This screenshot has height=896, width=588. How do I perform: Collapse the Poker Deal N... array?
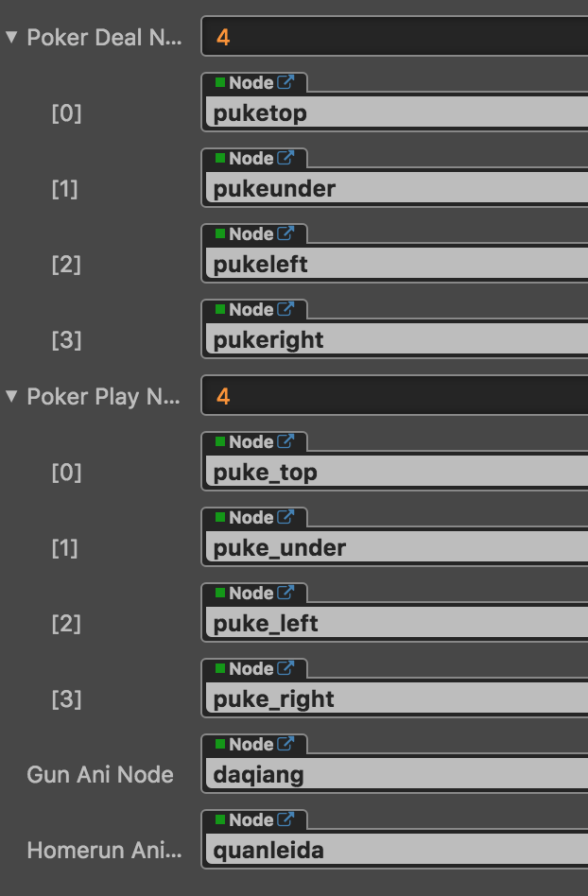pos(11,38)
